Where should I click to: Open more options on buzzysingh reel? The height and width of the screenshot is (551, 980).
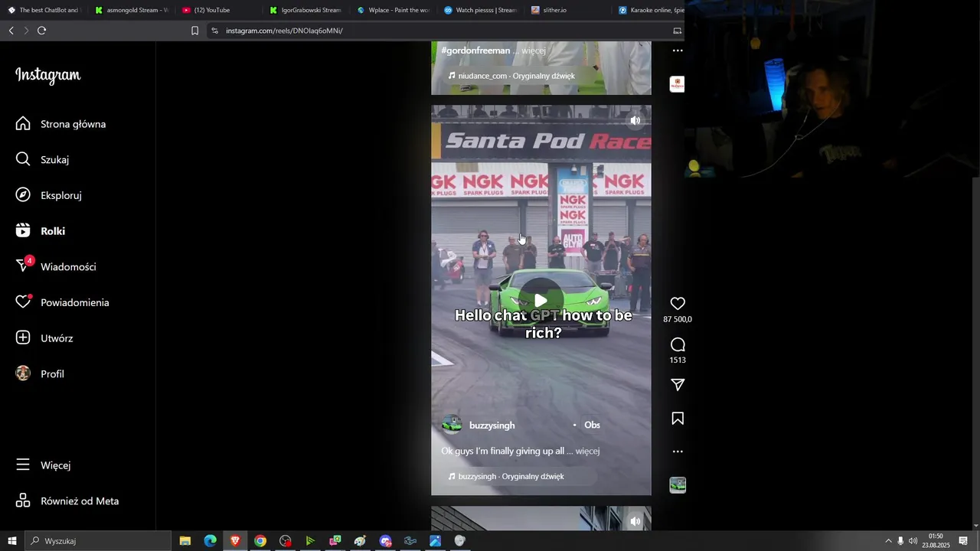tap(678, 452)
